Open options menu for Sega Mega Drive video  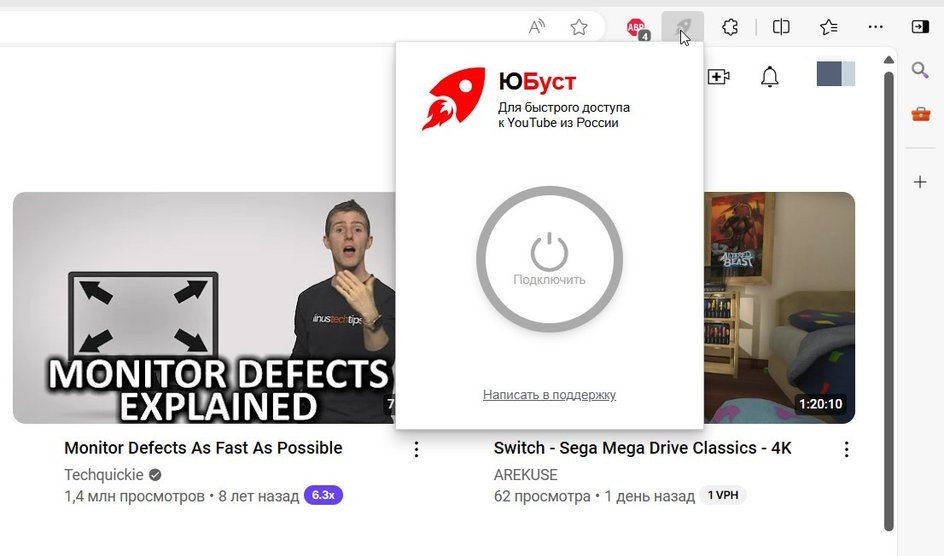[x=846, y=449]
